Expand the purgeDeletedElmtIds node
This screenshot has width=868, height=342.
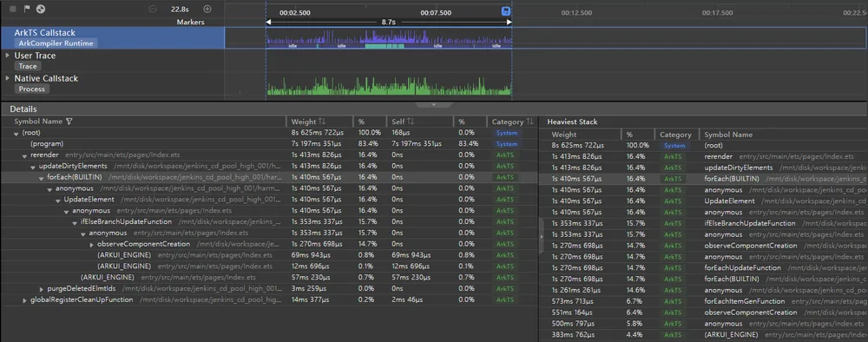pyautogui.click(x=42, y=289)
